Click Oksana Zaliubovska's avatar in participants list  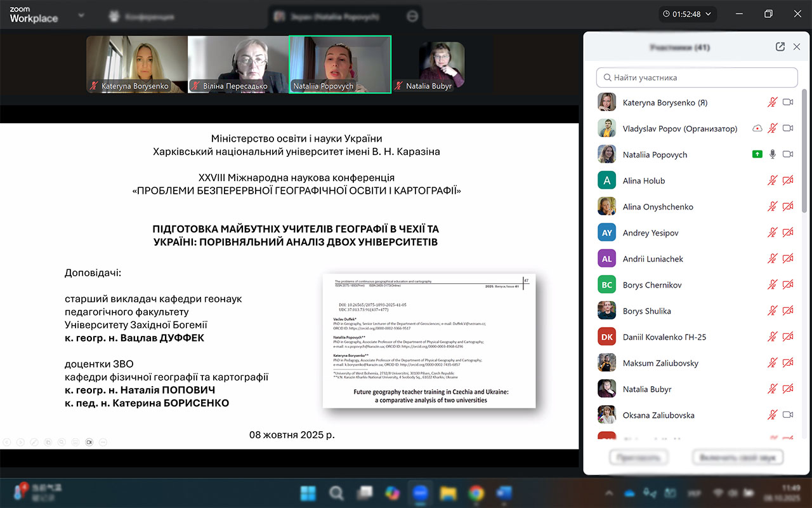pyautogui.click(x=606, y=415)
